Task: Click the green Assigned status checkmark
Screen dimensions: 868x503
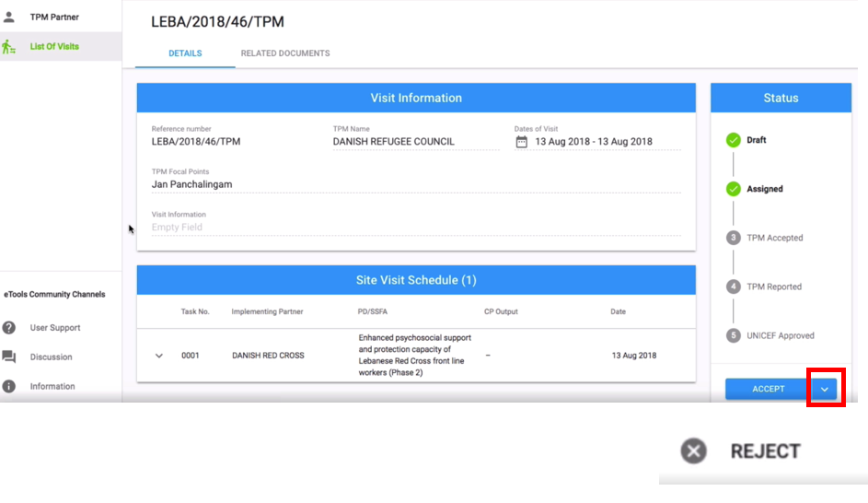Action: tap(734, 189)
